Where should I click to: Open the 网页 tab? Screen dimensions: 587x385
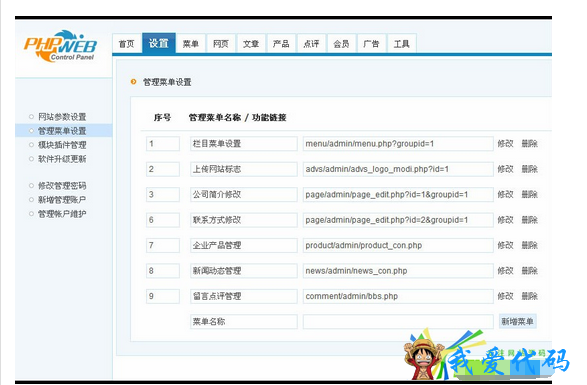(221, 44)
